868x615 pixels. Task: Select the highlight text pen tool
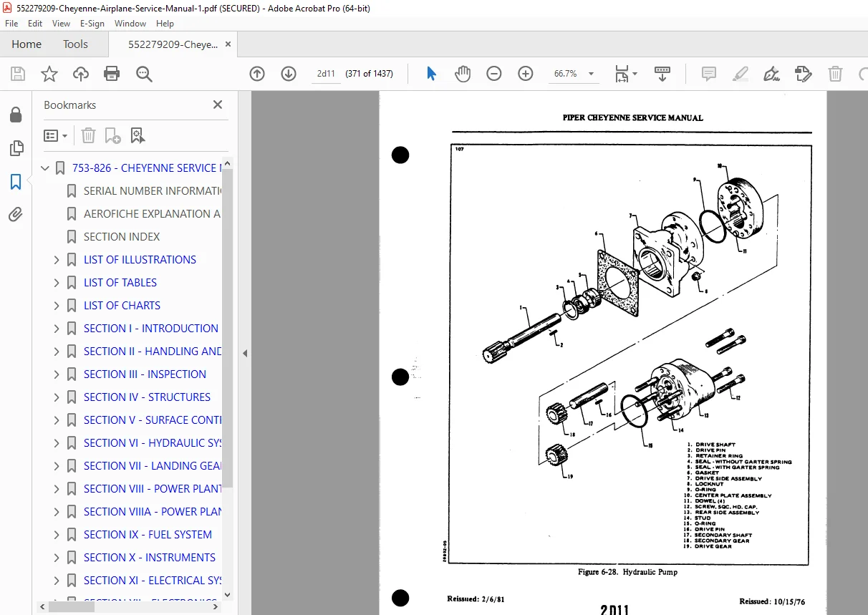coord(741,74)
